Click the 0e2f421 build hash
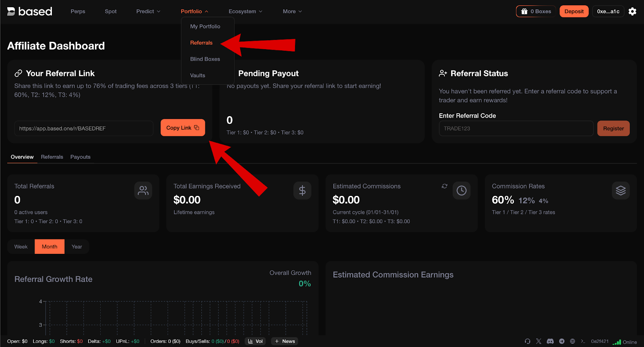This screenshot has height=347, width=644. tap(600, 341)
